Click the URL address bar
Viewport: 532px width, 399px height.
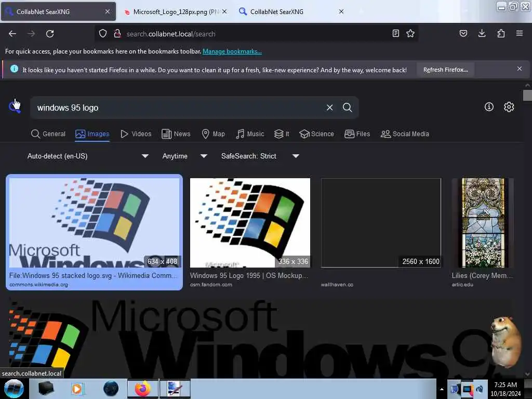coord(256,34)
